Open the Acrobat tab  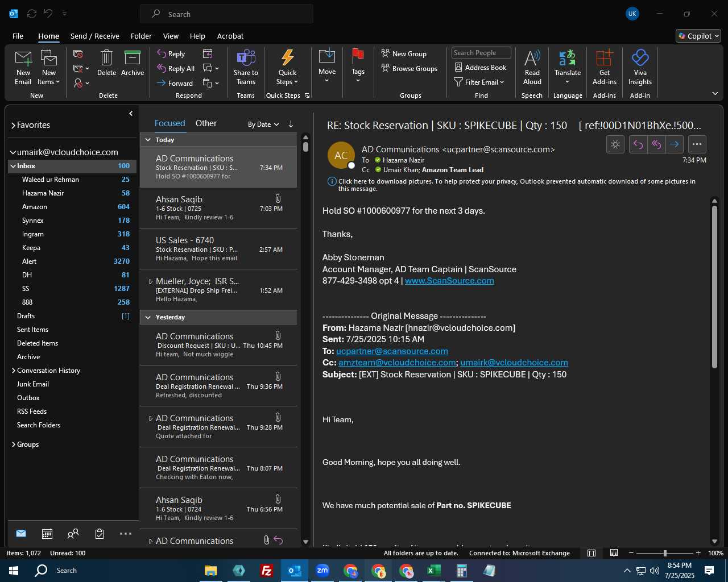230,36
